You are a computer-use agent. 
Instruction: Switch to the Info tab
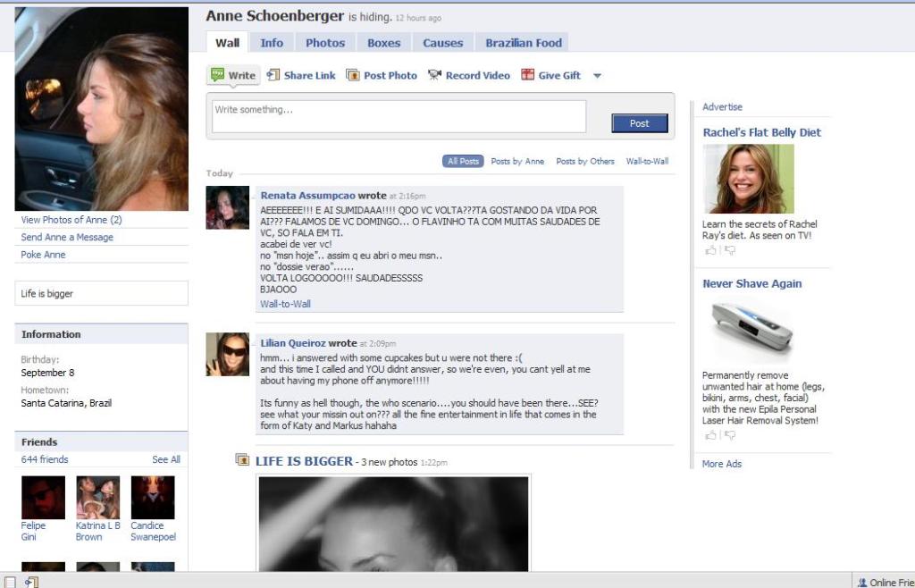pos(272,43)
